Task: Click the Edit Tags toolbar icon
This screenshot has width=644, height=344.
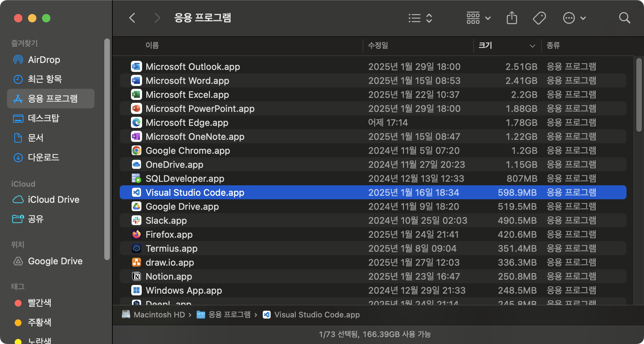Action: 539,18
